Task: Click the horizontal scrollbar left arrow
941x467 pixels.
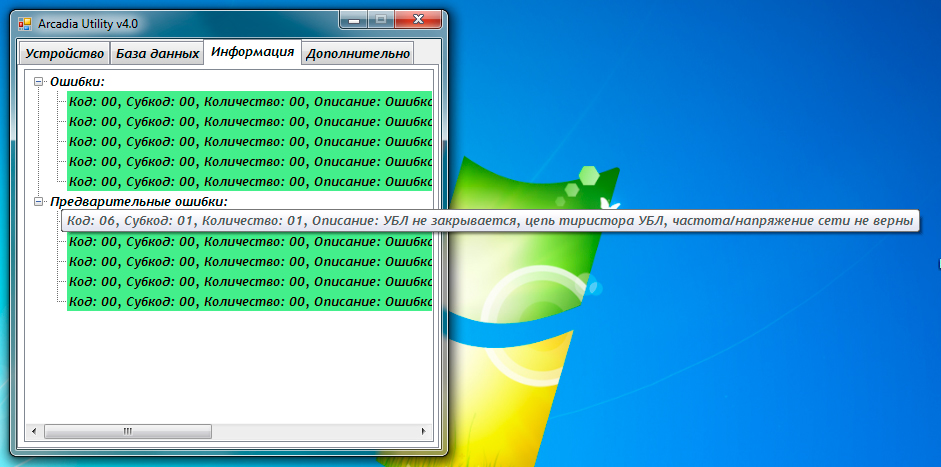Action: click(34, 432)
